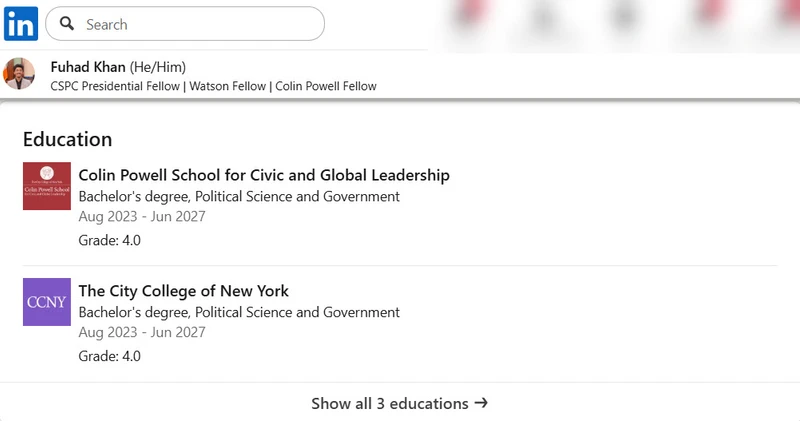Click the LinkedIn home logo

[21, 22]
